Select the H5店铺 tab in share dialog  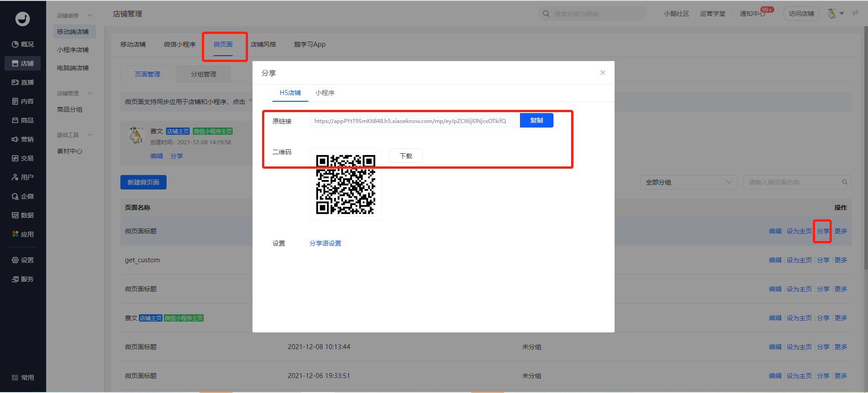[x=290, y=93]
